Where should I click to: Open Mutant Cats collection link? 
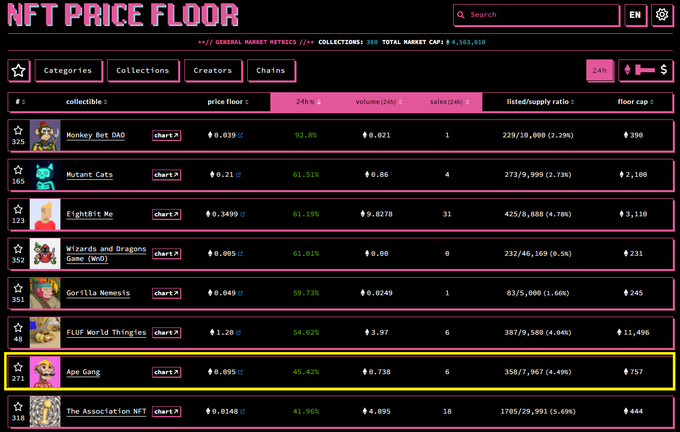pyautogui.click(x=89, y=175)
